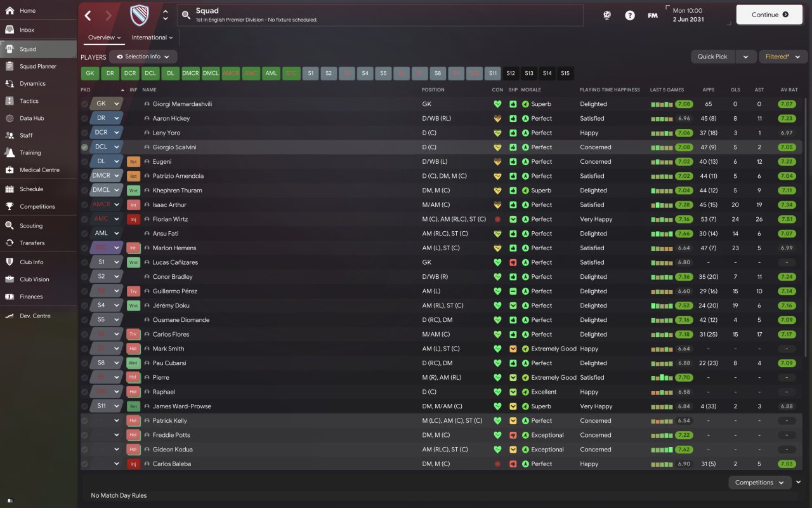Open the Tactics sidebar icon
812x508 pixels.
(x=10, y=101)
